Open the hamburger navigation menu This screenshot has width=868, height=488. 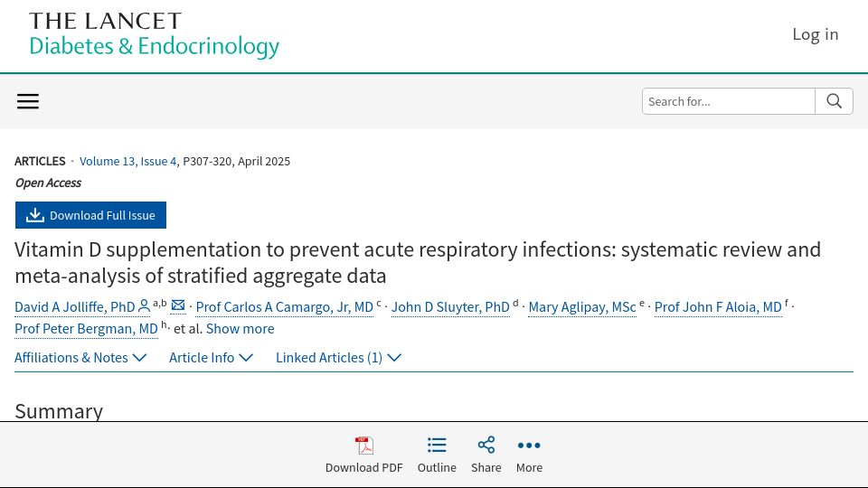click(28, 101)
